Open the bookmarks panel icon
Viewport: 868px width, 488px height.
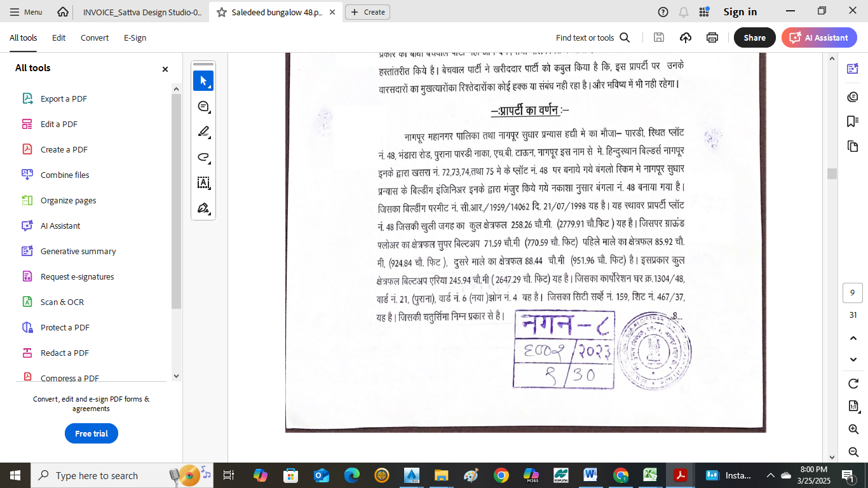tap(853, 121)
